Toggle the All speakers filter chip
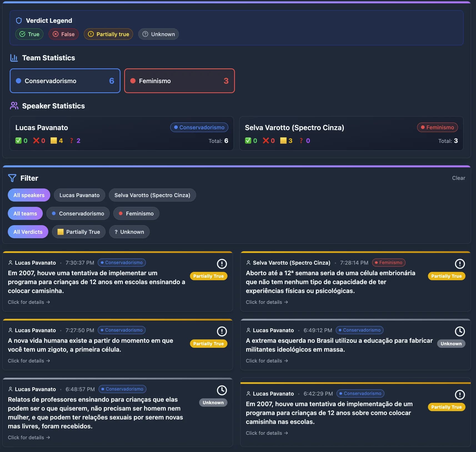The height and width of the screenshot is (452, 476). 29,195
